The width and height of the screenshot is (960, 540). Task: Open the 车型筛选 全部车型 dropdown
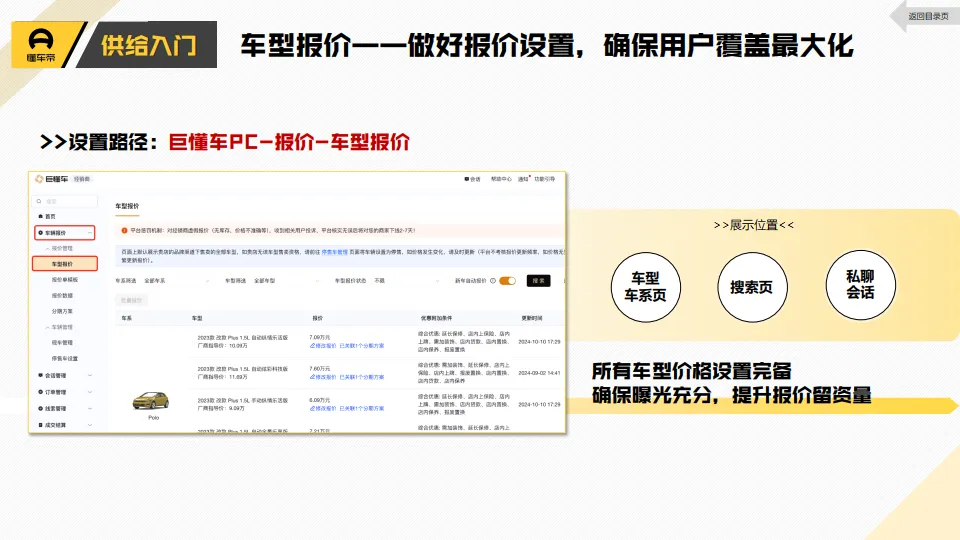[x=287, y=281]
